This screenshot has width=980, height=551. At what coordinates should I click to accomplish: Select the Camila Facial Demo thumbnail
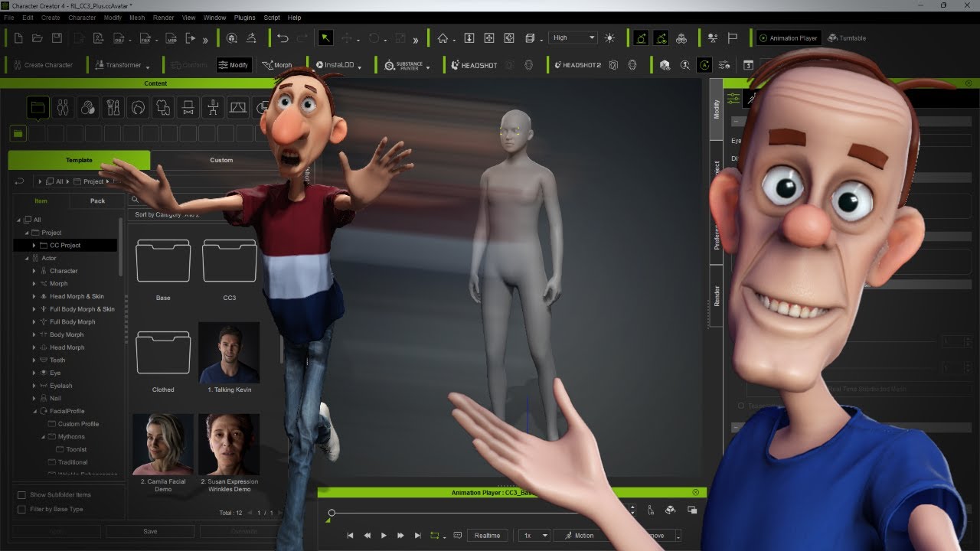click(x=163, y=445)
